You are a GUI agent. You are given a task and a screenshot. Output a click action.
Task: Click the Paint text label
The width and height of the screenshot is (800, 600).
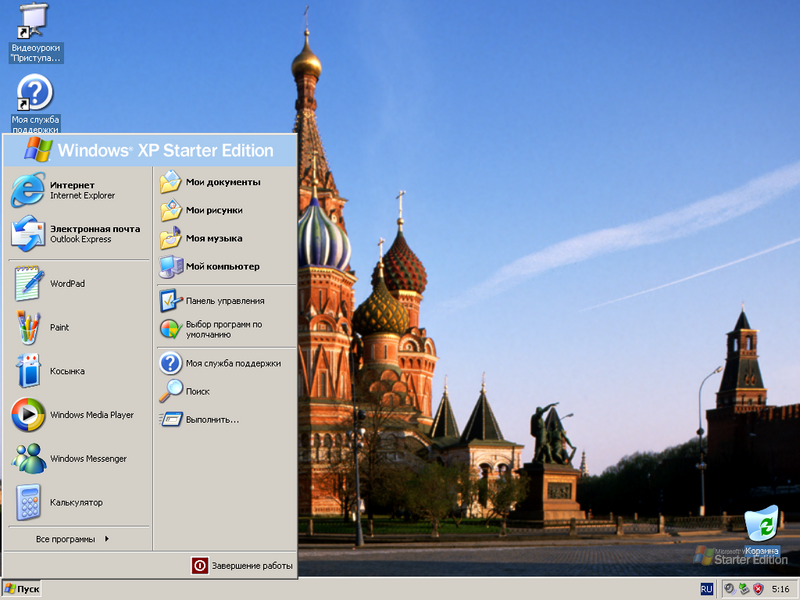pyautogui.click(x=59, y=328)
